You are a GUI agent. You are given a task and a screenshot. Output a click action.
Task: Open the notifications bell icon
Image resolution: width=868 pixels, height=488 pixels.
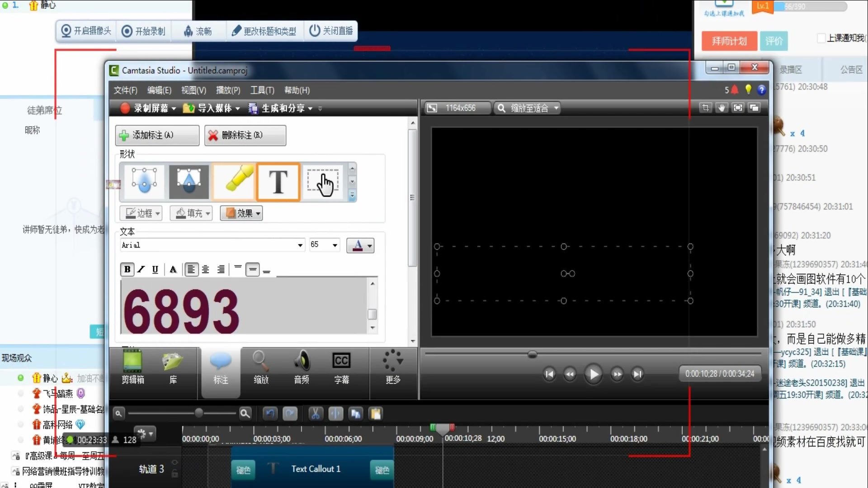pyautogui.click(x=735, y=90)
